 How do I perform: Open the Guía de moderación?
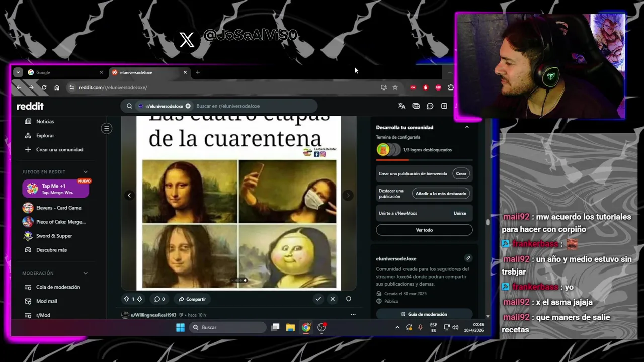[424, 314]
